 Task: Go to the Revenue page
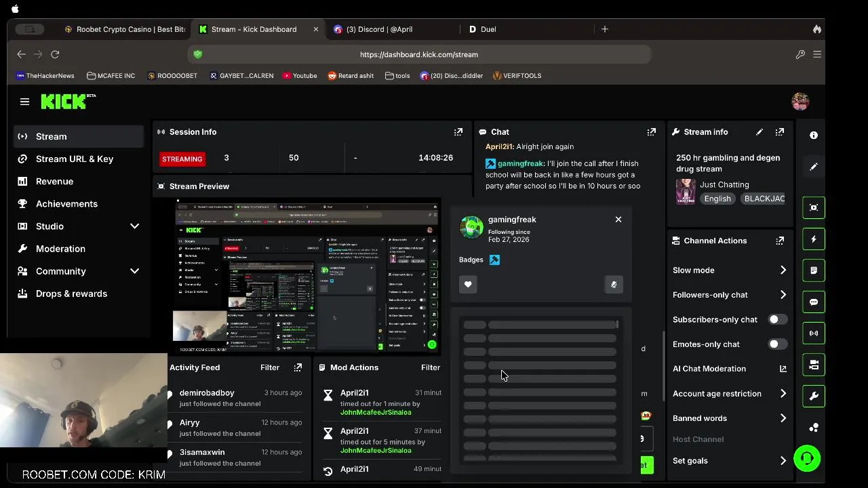click(x=79, y=181)
